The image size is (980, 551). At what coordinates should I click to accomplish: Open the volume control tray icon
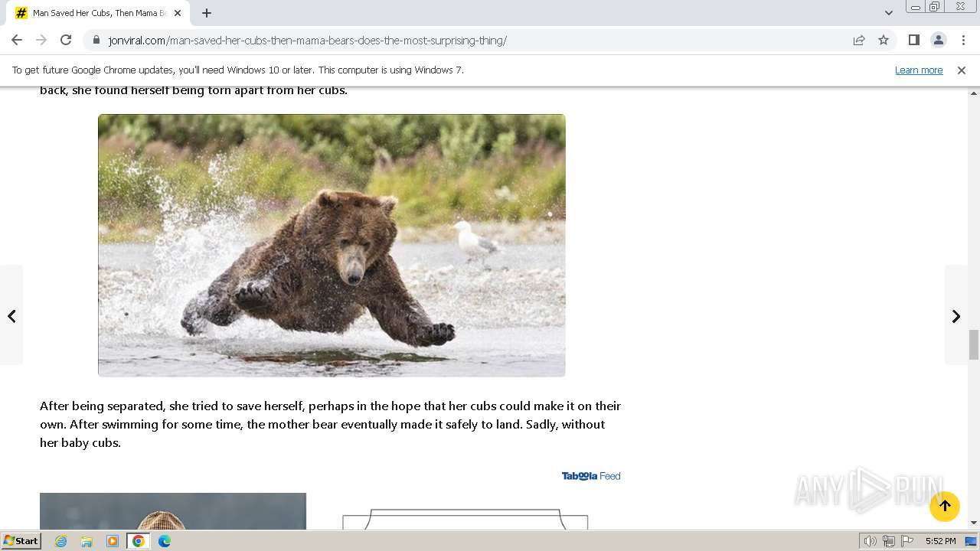point(871,541)
